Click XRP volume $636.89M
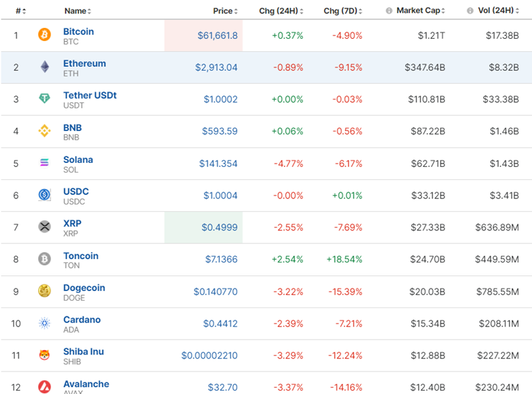This screenshot has width=532, height=394. click(497, 228)
